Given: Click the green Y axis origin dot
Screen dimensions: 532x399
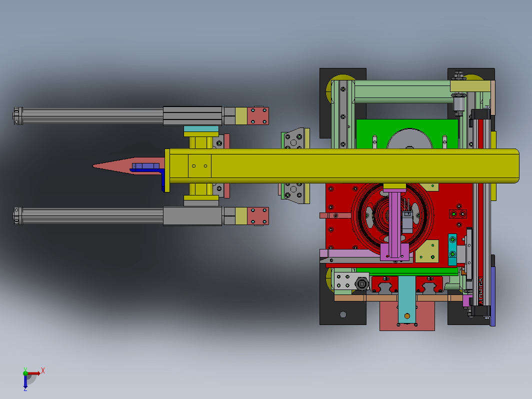Looking at the screenshot, I should pyautogui.click(x=25, y=373).
